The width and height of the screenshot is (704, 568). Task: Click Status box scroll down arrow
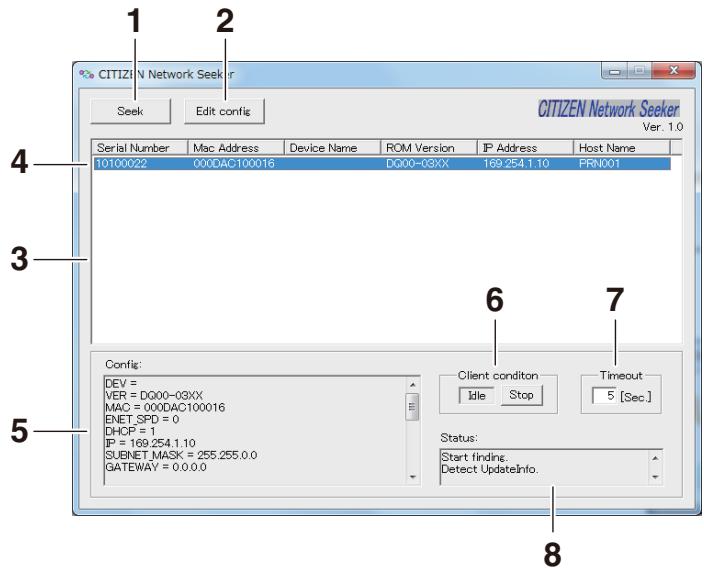click(655, 477)
